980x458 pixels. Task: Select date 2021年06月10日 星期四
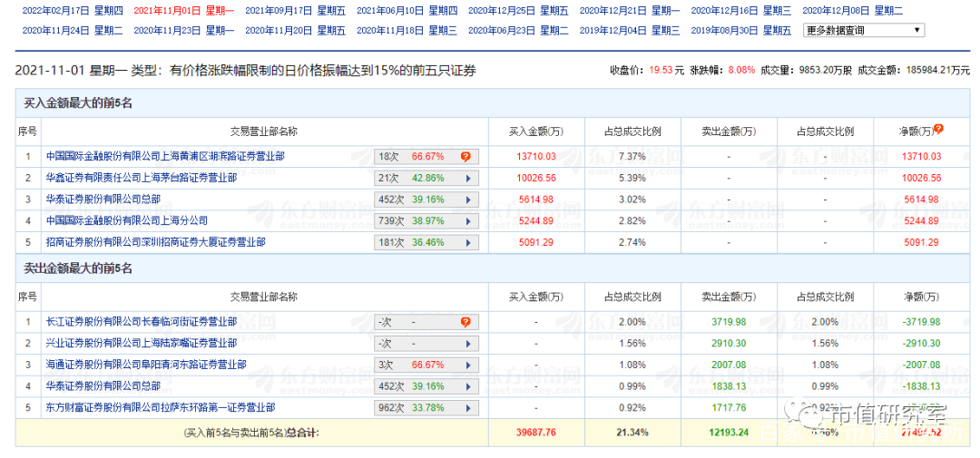[x=407, y=11]
